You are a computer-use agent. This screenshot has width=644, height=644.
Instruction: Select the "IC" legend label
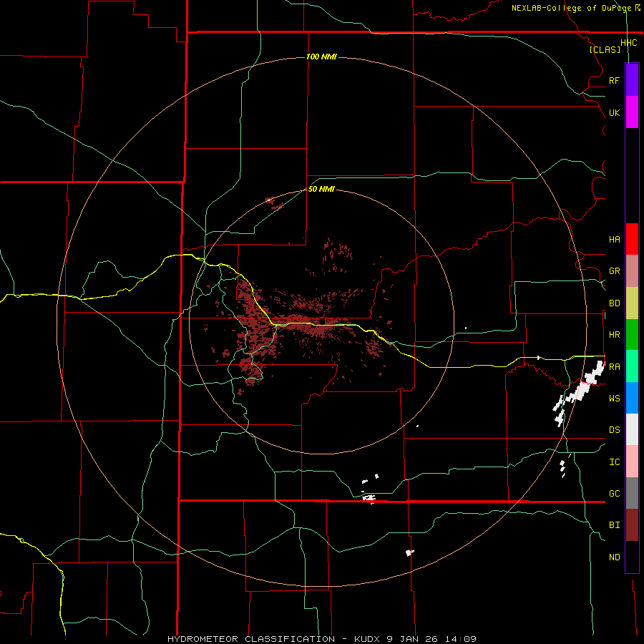pos(614,462)
